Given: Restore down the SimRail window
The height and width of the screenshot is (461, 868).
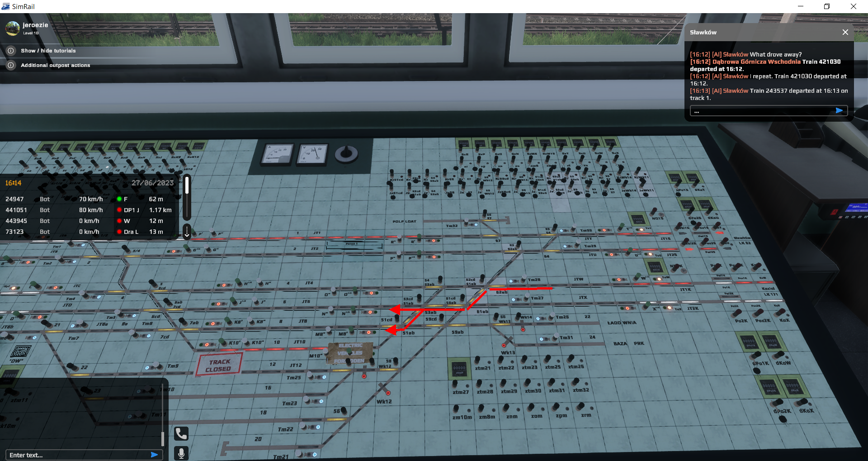Looking at the screenshot, I should [x=827, y=6].
